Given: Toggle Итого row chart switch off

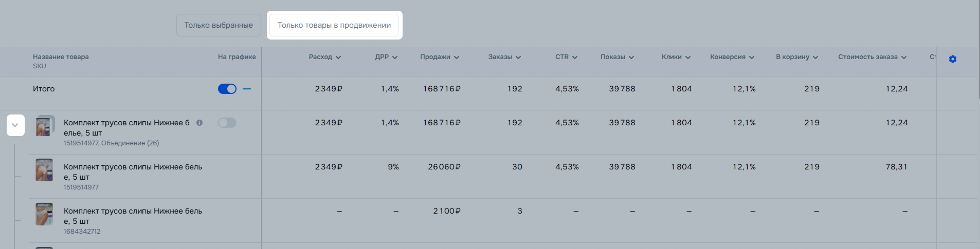Looking at the screenshot, I should (227, 89).
